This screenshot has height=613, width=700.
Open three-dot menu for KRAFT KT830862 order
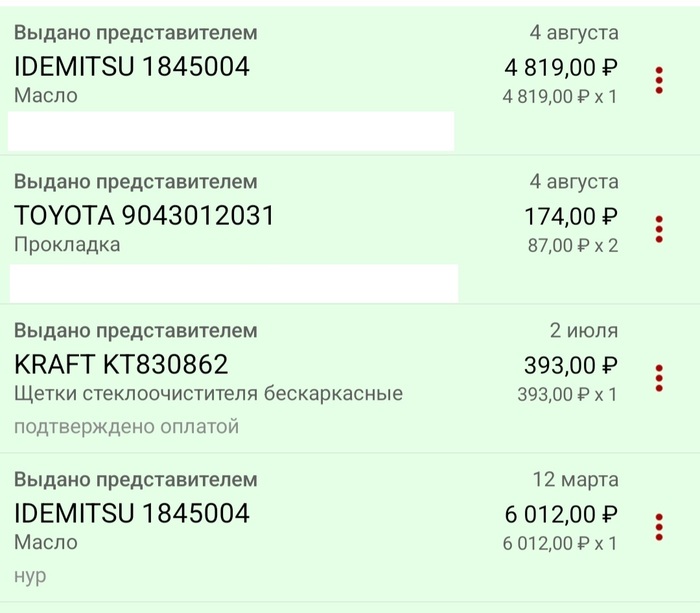coord(659,378)
